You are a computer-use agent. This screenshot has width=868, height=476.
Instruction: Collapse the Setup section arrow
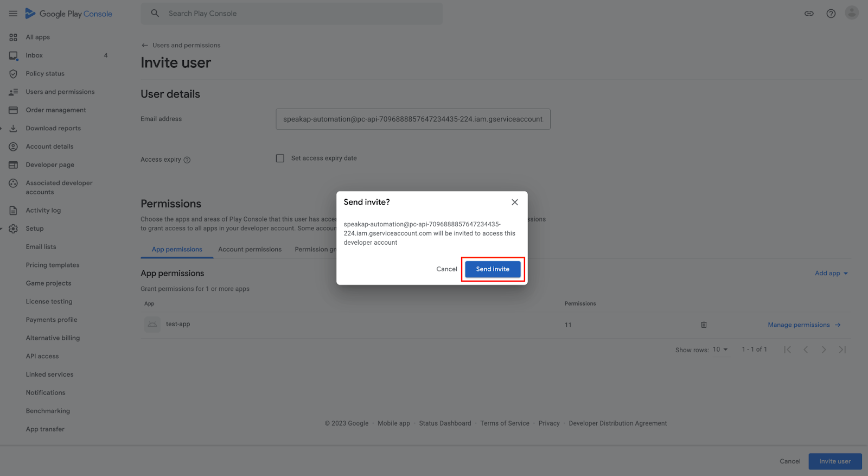click(x=2, y=229)
